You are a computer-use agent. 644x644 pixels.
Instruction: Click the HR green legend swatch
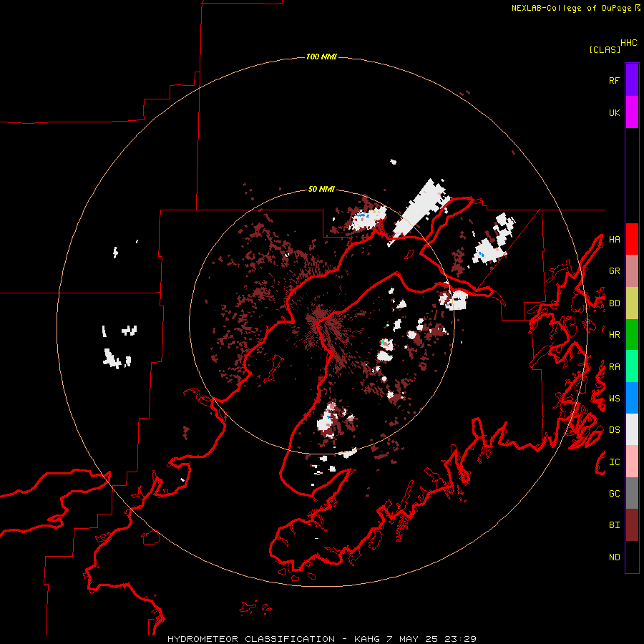[x=632, y=335]
